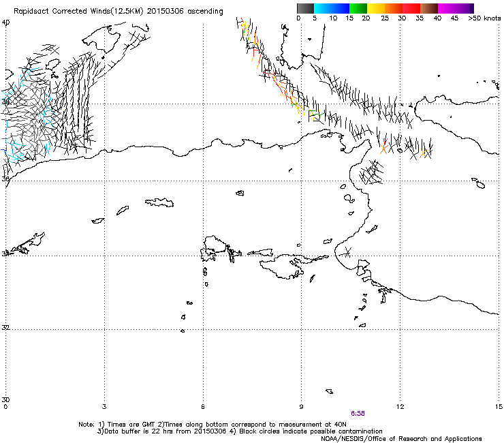Click the legend label '35'
The image size is (504, 443).
click(x=420, y=18)
